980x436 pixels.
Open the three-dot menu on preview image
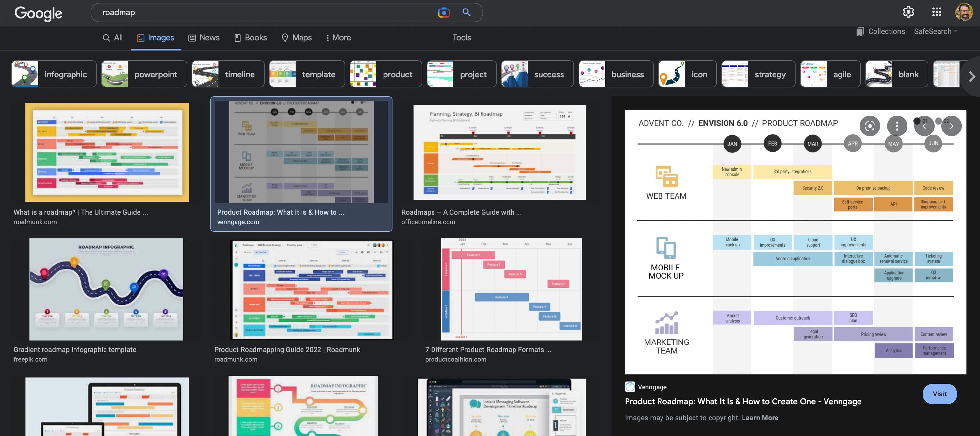897,126
